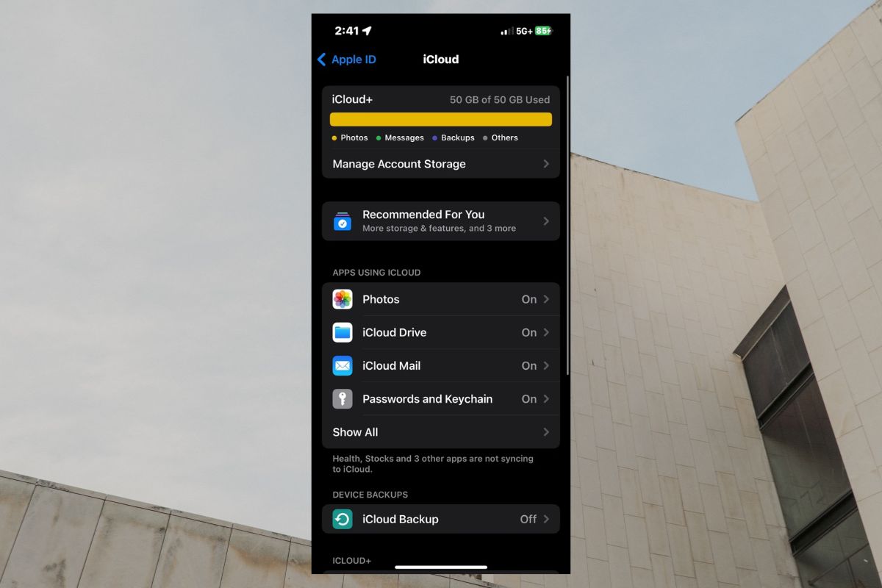Tap the Passwords and Keychain key icon
This screenshot has width=882, height=588.
(343, 398)
